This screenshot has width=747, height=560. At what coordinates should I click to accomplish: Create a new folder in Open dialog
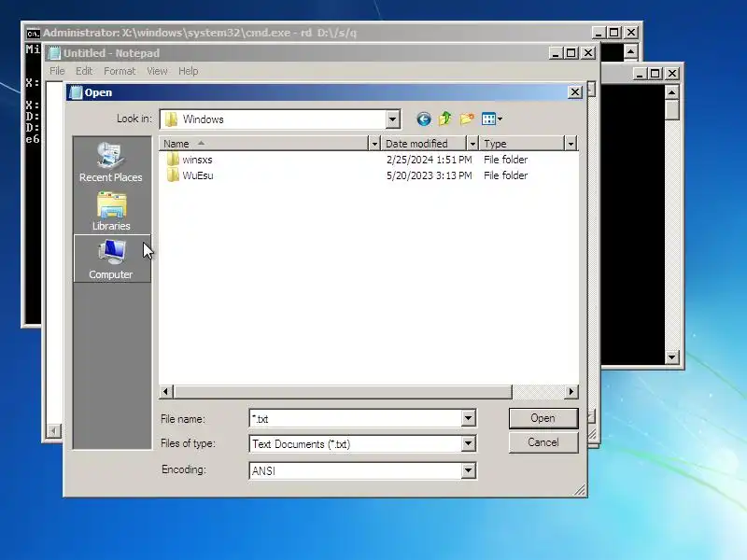pos(467,119)
